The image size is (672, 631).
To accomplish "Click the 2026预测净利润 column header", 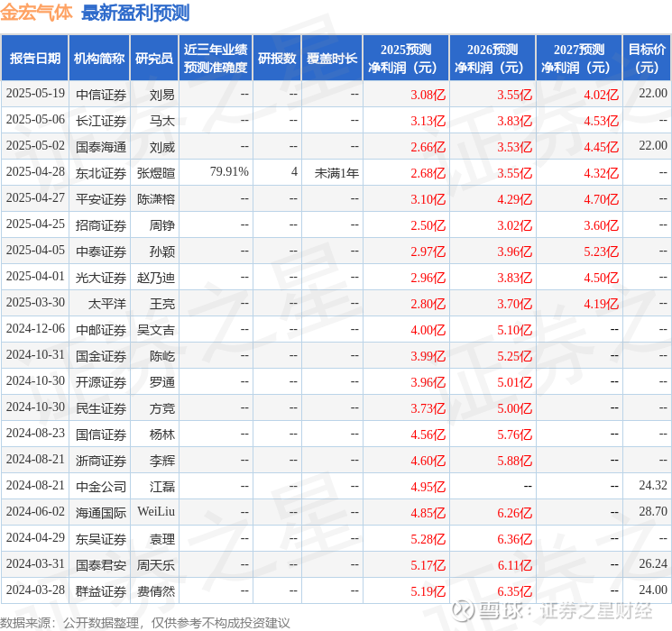I will pos(492,59).
